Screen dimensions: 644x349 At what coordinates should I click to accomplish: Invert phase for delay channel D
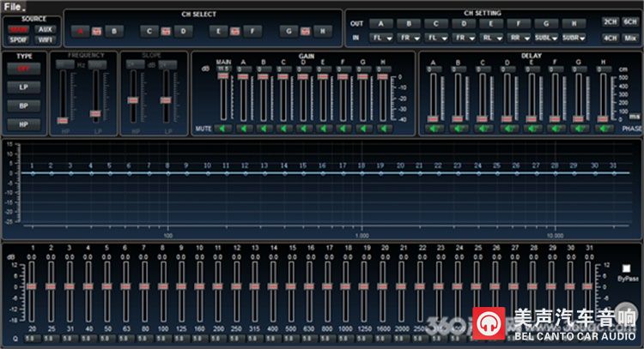(x=507, y=129)
